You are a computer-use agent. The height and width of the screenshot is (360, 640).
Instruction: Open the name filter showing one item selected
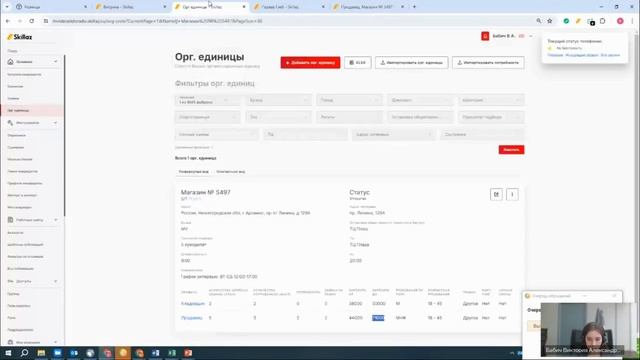point(207,100)
